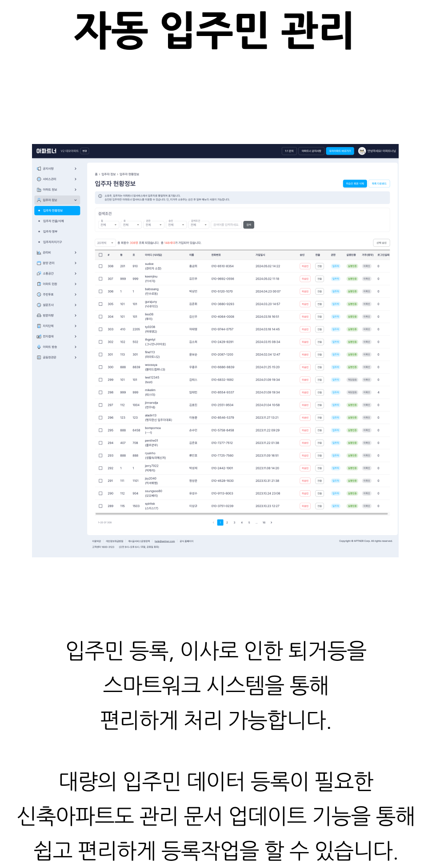432x868 pixels.
Task: Click the user avatar icon in header
Action: tap(362, 151)
